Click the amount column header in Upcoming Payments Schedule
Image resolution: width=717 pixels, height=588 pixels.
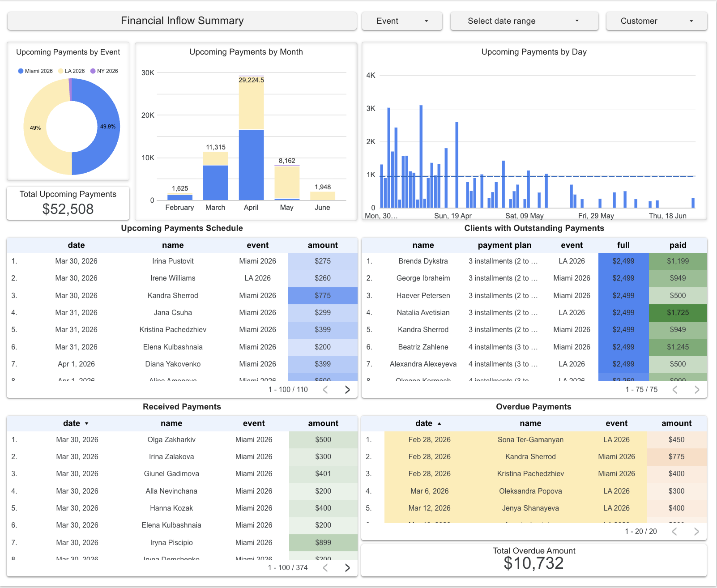[323, 245]
